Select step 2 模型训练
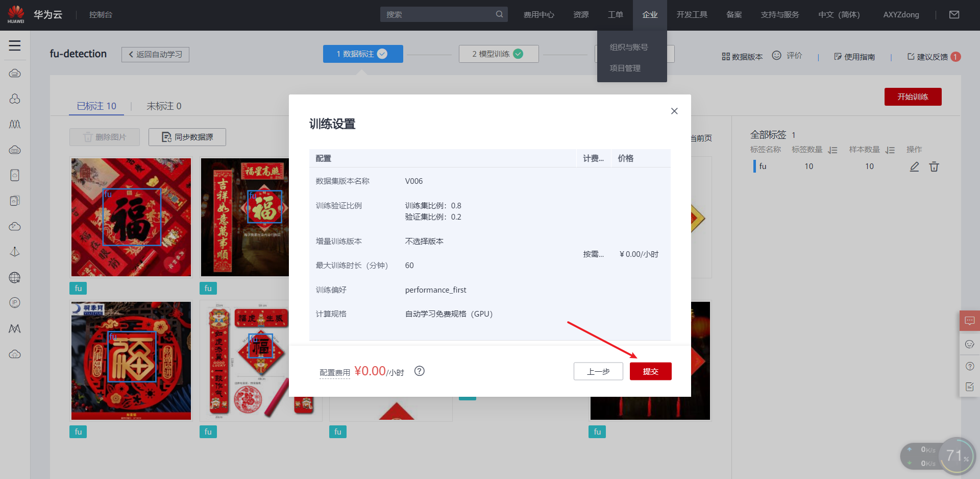The image size is (980, 479). (499, 54)
